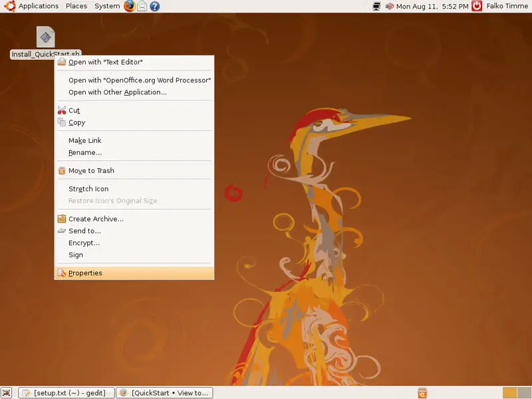Select Cut from the context menu

134,110
